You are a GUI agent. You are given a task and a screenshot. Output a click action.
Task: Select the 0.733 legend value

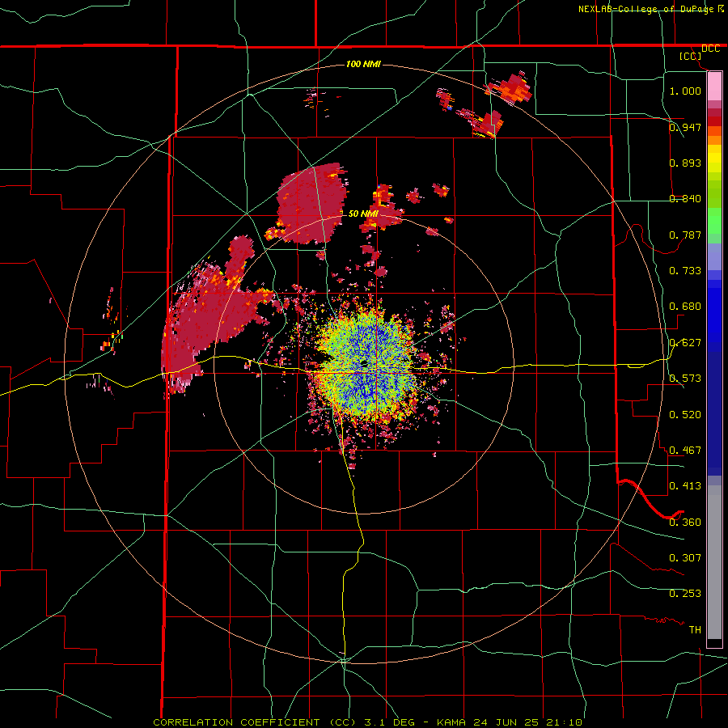click(685, 270)
